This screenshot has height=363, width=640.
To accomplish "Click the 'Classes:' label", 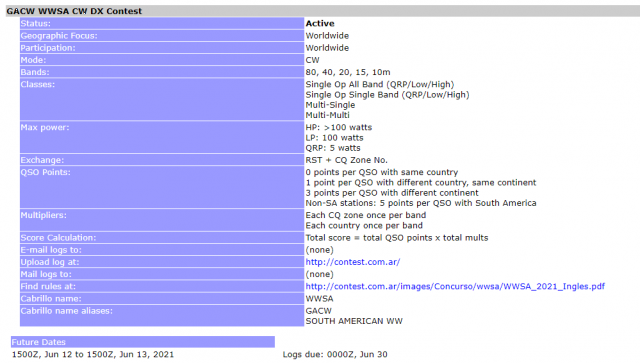I will pyautogui.click(x=38, y=85).
